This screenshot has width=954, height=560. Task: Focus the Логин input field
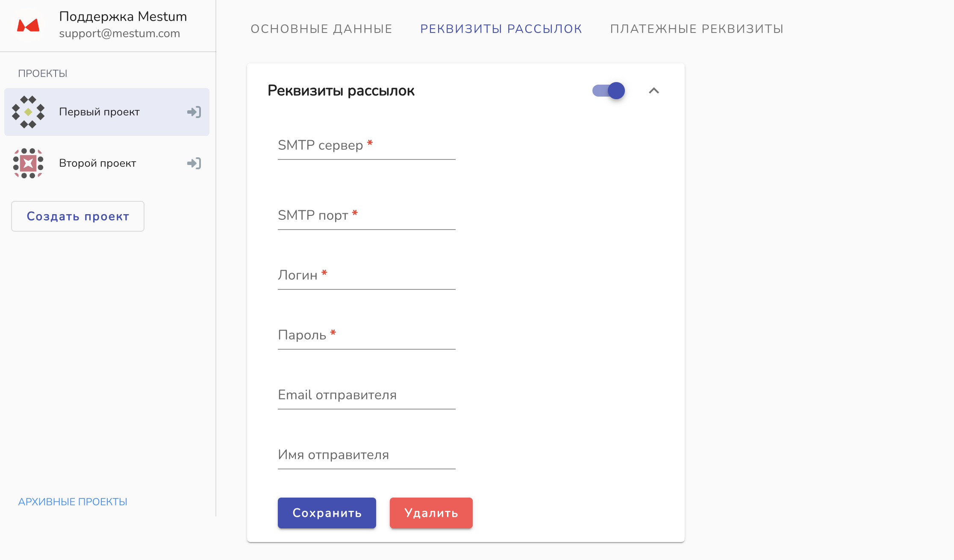pyautogui.click(x=366, y=276)
